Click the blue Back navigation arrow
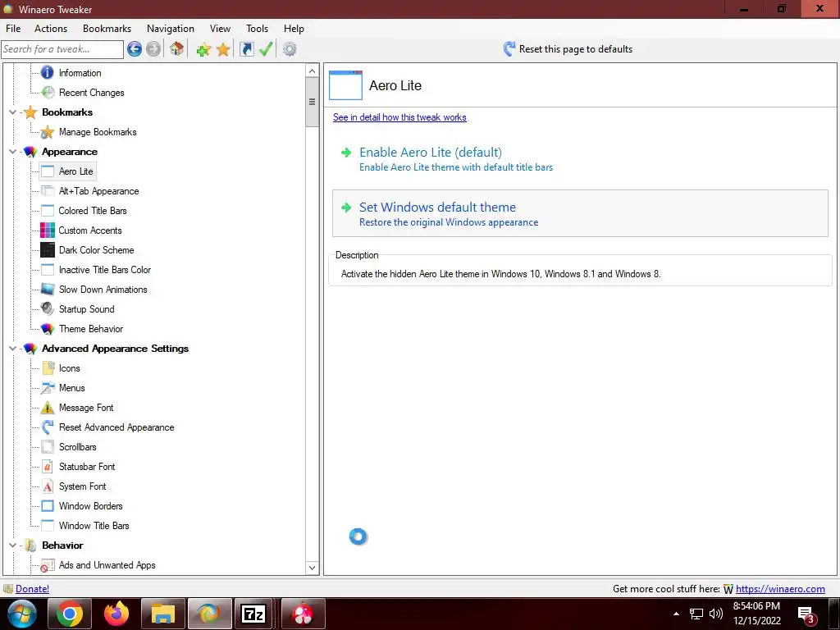The height and width of the screenshot is (630, 840). tap(135, 49)
